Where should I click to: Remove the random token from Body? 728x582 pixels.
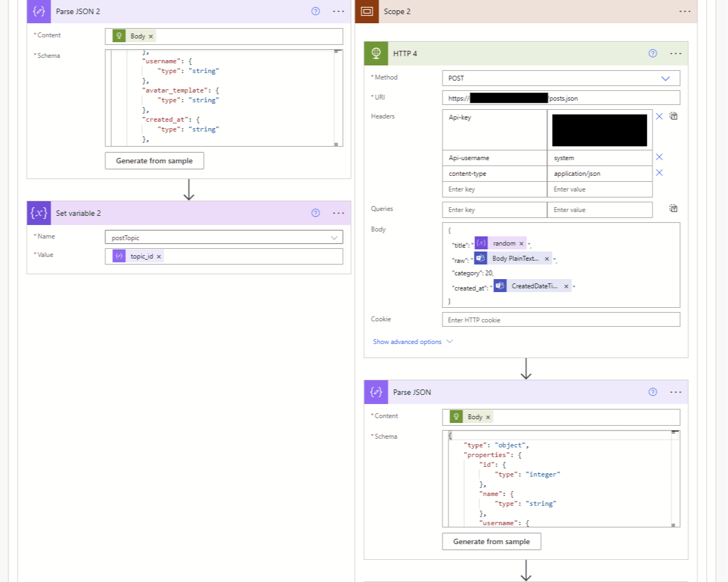tap(521, 244)
